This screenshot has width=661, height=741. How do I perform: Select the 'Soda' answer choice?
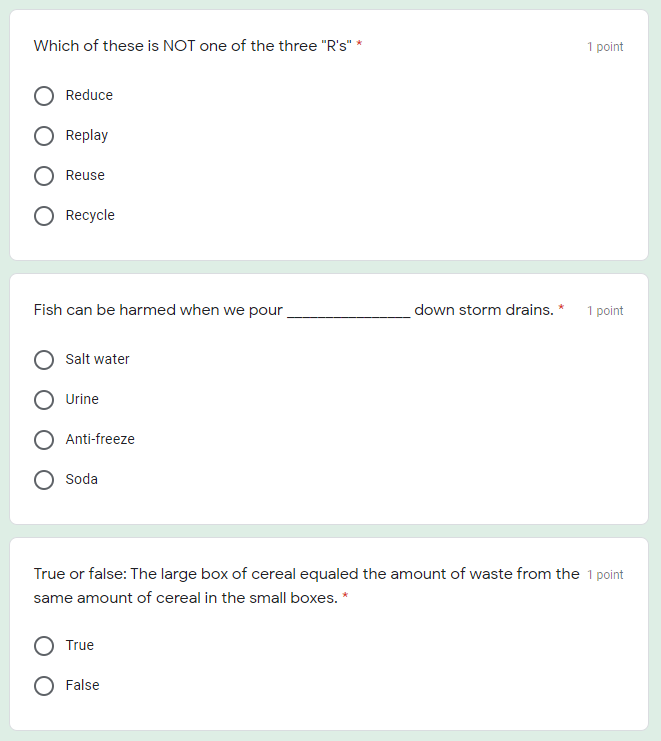click(x=44, y=480)
